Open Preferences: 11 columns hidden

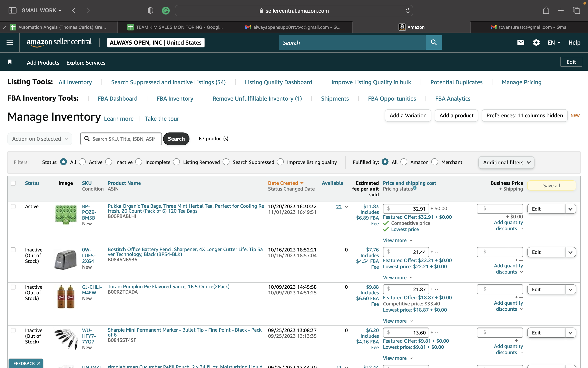tap(525, 115)
